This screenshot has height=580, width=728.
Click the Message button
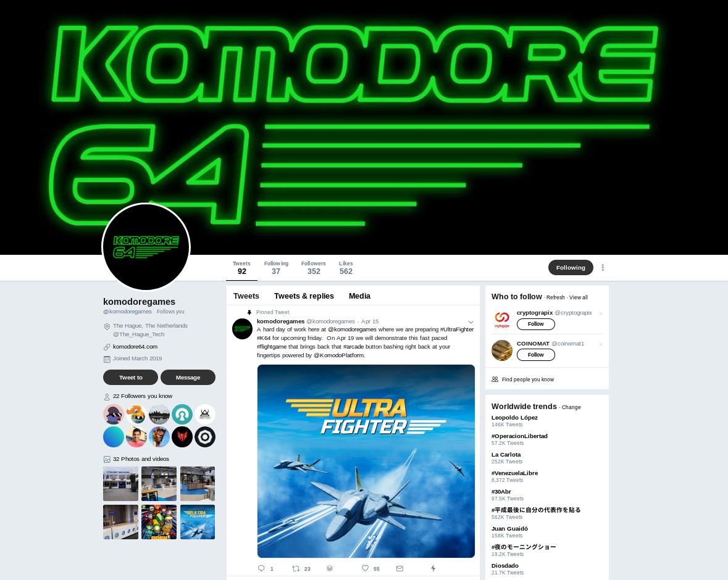[x=188, y=377]
